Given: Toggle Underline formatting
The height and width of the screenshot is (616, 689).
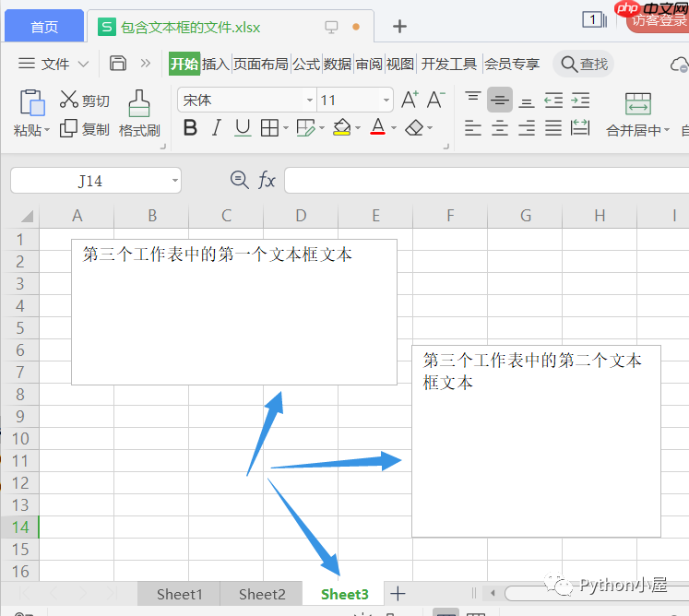Looking at the screenshot, I should (243, 128).
